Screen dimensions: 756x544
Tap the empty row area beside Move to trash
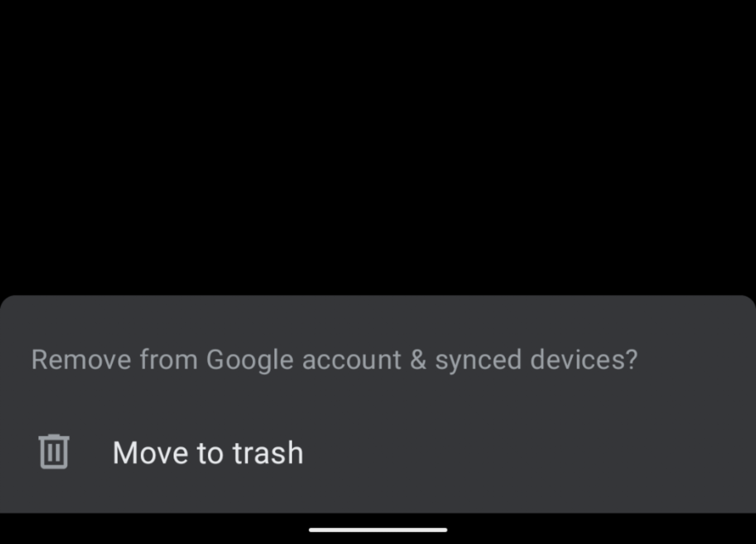pos(528,452)
